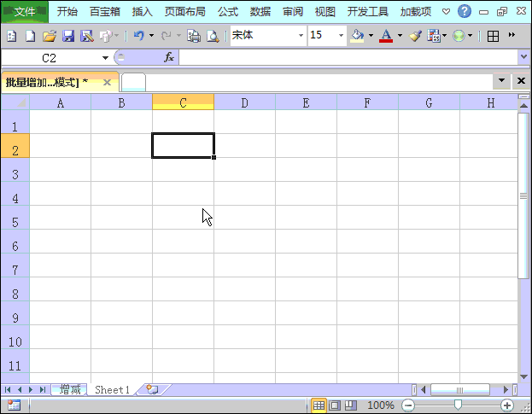Open the document tabs list dropdown
Image resolution: width=532 pixels, height=414 pixels.
pyautogui.click(x=501, y=81)
